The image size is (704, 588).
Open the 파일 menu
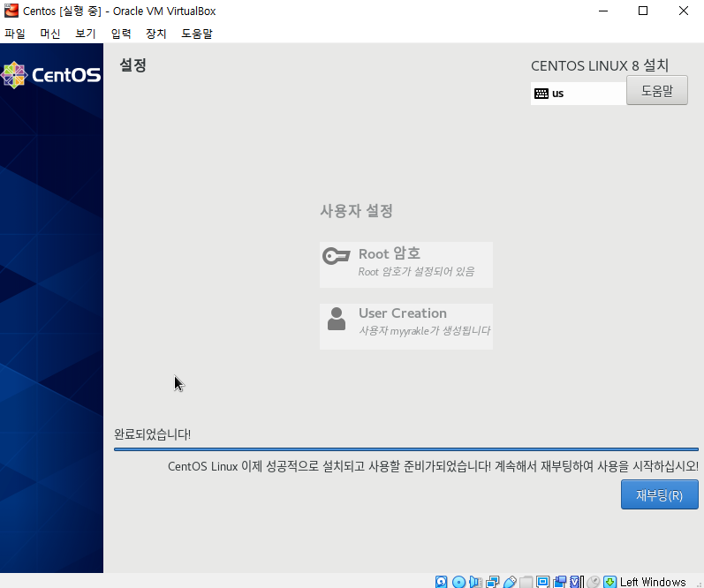pyautogui.click(x=15, y=34)
